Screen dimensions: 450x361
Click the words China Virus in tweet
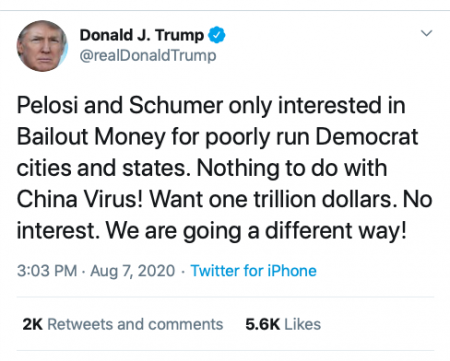80,199
